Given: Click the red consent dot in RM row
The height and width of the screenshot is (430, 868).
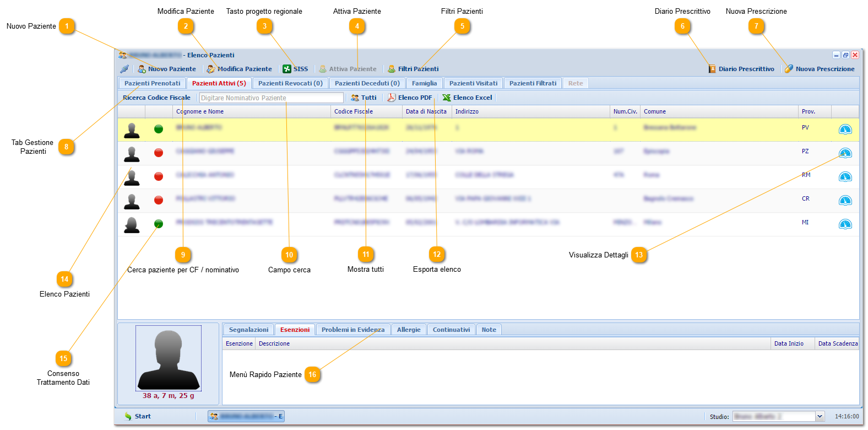Looking at the screenshot, I should [159, 176].
